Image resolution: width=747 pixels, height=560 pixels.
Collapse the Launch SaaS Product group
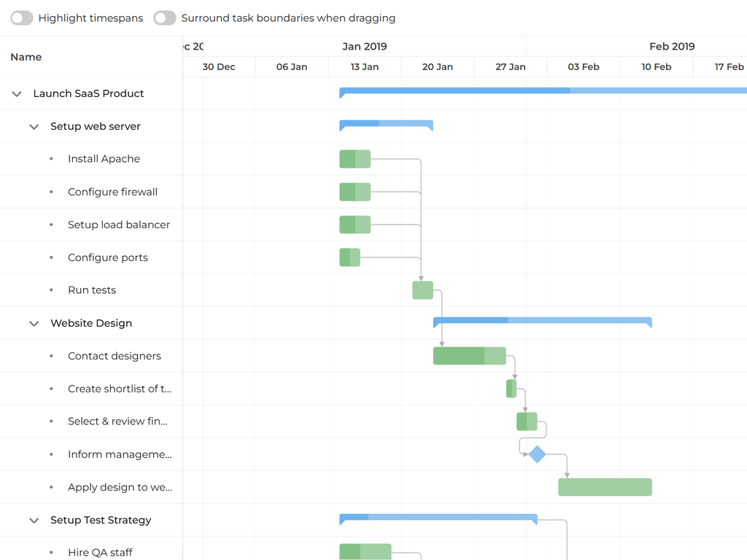pos(17,94)
